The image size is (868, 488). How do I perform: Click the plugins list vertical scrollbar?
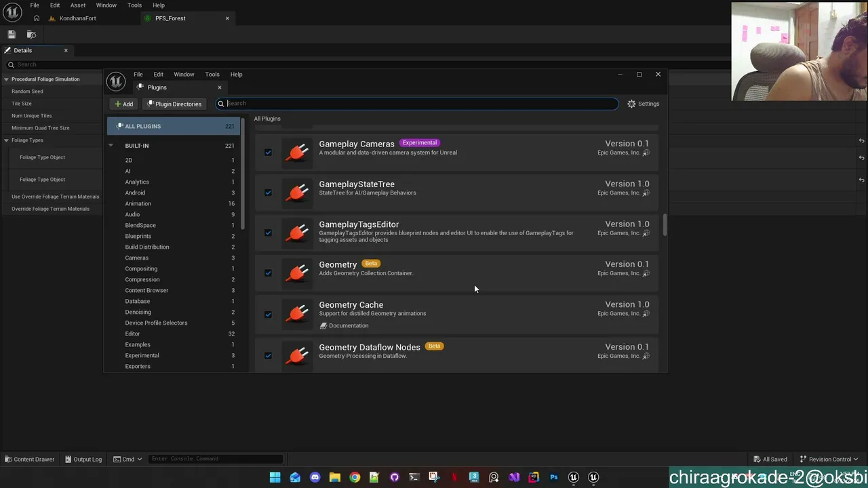[x=665, y=225]
